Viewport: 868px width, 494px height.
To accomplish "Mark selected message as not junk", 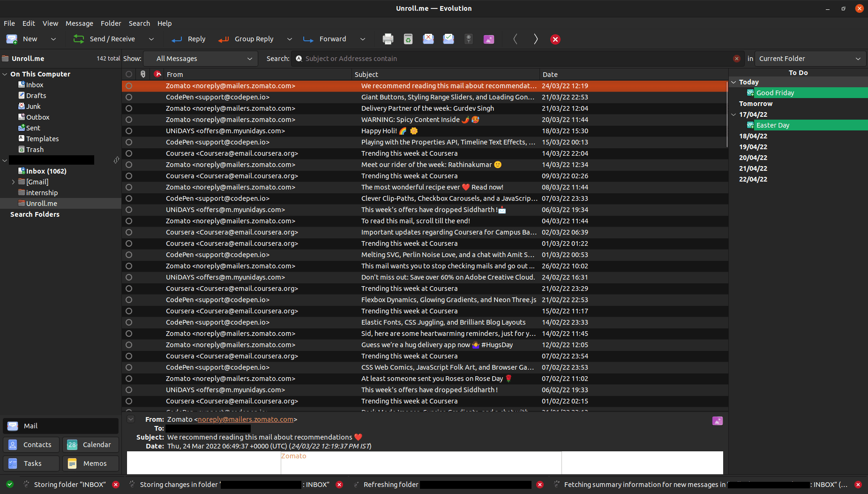I will pyautogui.click(x=449, y=39).
